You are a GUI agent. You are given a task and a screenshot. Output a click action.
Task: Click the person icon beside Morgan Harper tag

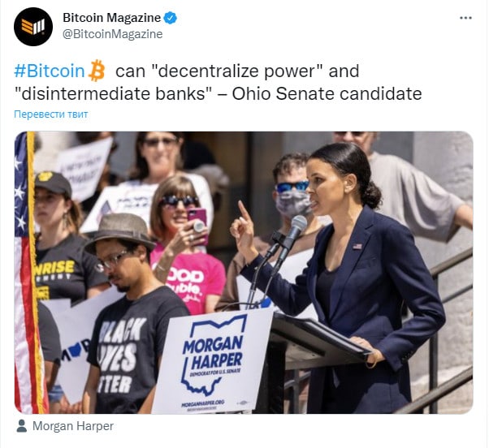(x=21, y=426)
